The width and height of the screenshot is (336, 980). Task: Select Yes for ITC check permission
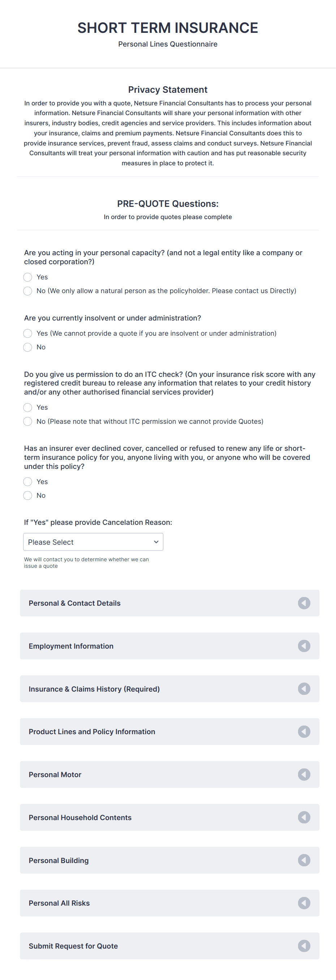(28, 408)
